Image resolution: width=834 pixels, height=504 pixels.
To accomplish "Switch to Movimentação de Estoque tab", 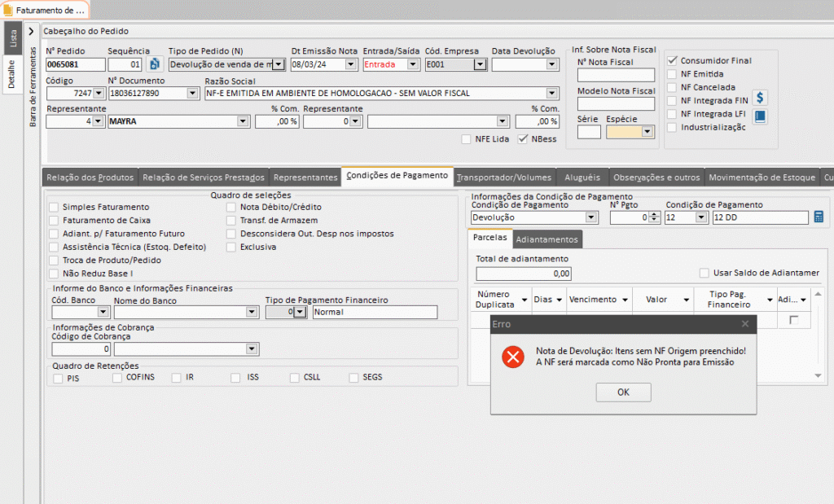I will pyautogui.click(x=762, y=177).
